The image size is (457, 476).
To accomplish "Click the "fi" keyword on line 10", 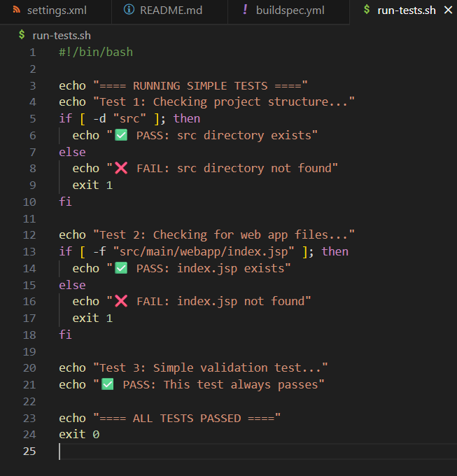I will point(65,202).
